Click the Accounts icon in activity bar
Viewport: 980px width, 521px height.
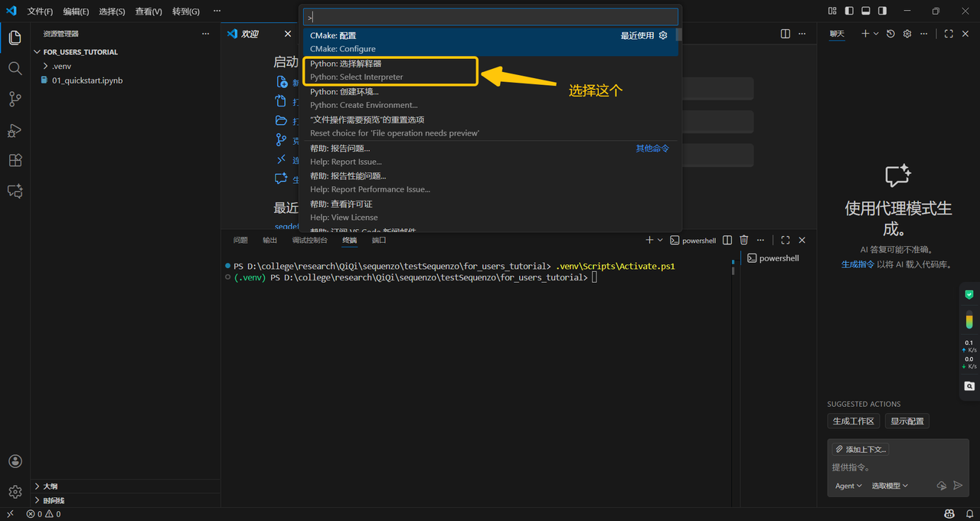(15, 461)
